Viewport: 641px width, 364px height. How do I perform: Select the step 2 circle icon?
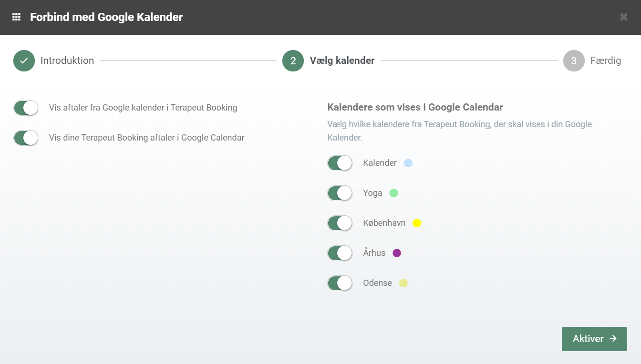pyautogui.click(x=293, y=61)
